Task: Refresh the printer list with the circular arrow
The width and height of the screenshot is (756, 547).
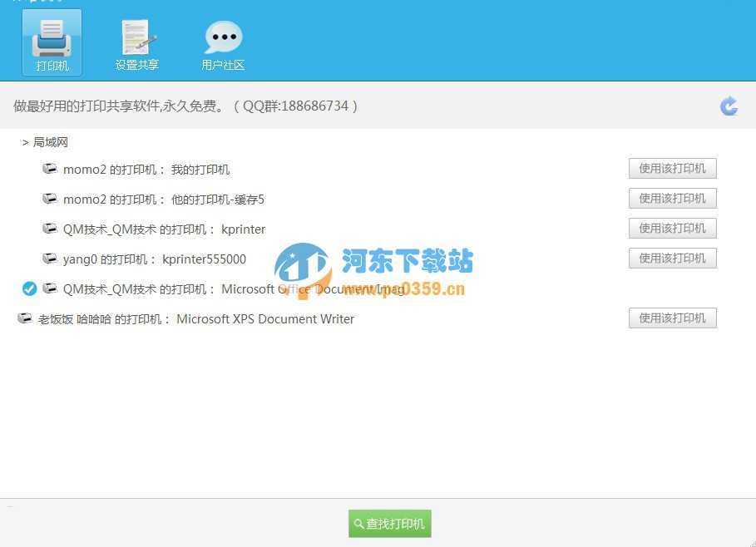Action: tap(728, 106)
